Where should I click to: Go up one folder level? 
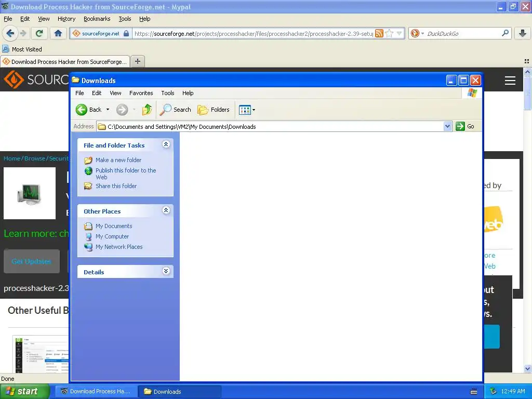point(147,110)
